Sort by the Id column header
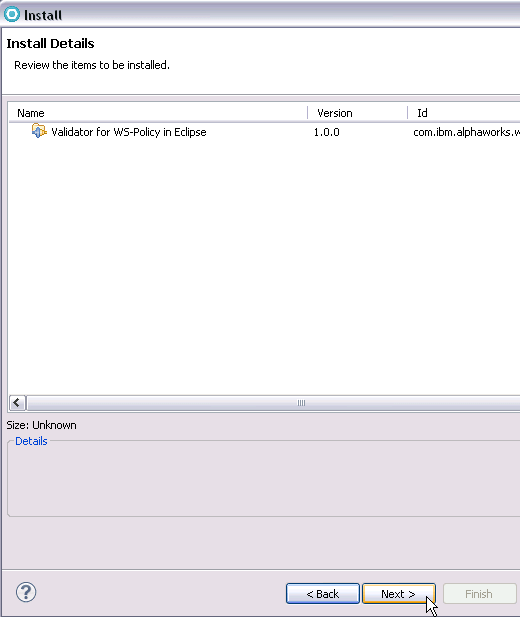 coord(464,113)
